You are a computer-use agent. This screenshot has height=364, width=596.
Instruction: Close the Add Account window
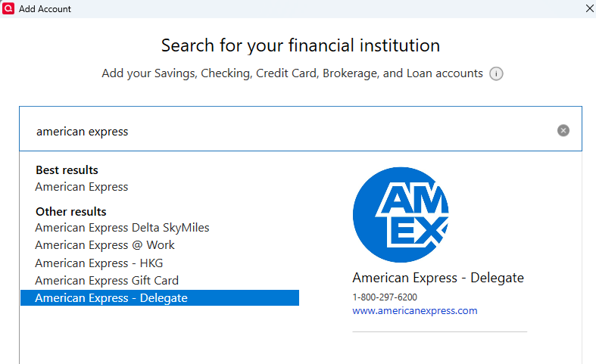(x=589, y=8)
